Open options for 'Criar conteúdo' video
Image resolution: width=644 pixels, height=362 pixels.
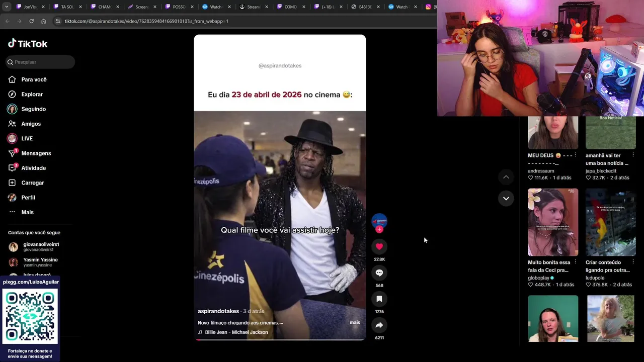(633, 262)
